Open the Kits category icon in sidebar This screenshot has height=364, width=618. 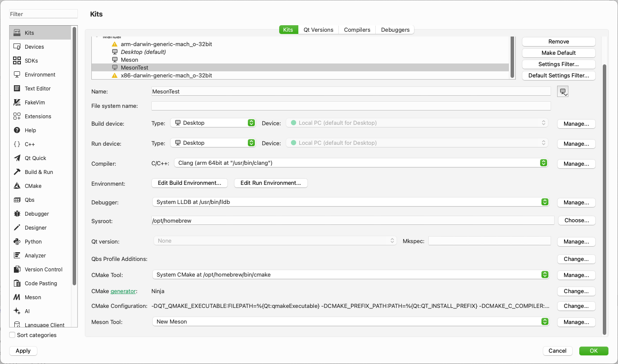[x=17, y=33]
